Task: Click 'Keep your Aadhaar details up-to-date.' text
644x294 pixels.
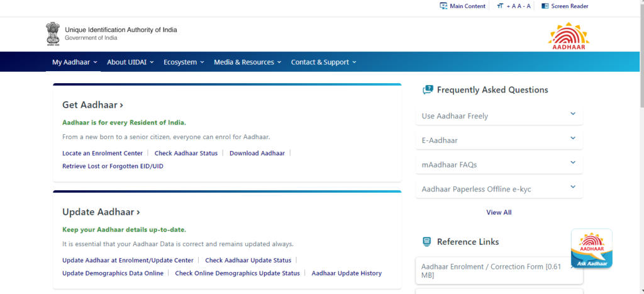Action: click(124, 229)
